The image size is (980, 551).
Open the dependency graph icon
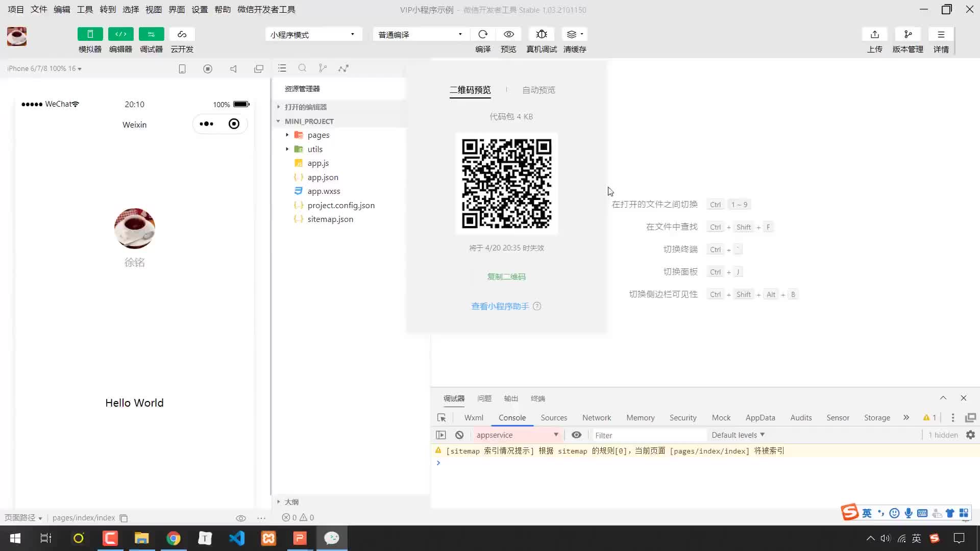click(x=344, y=68)
